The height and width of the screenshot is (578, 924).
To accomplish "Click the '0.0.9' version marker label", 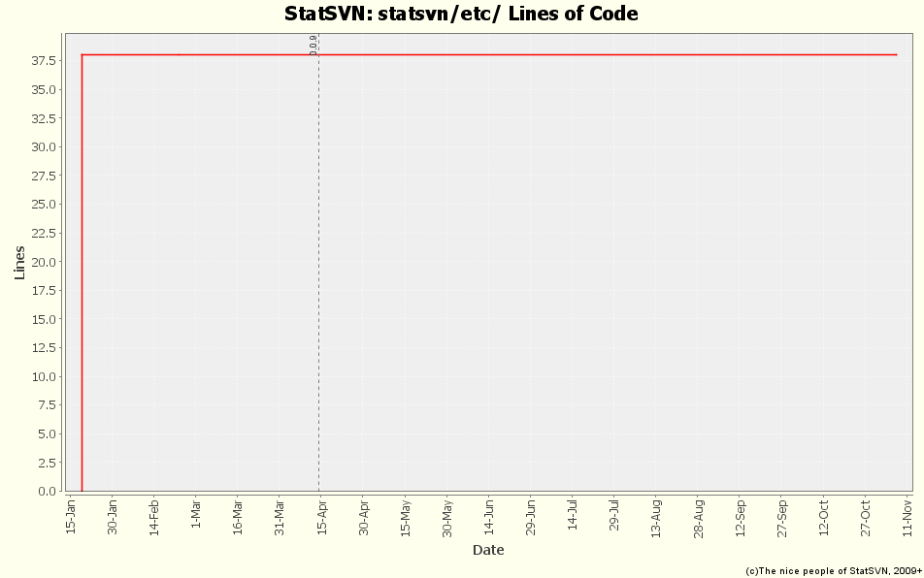I will tap(313, 46).
